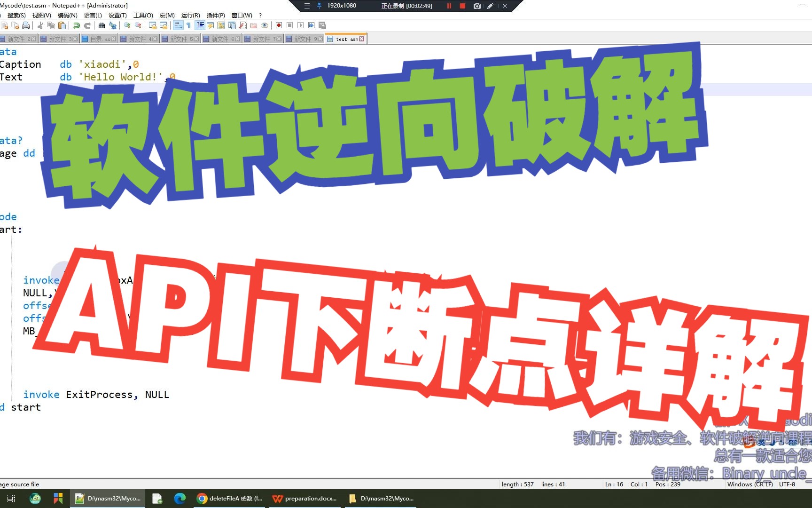Redo the last edit via toolbar arrow
Image resolution: width=812 pixels, height=508 pixels.
tap(87, 25)
